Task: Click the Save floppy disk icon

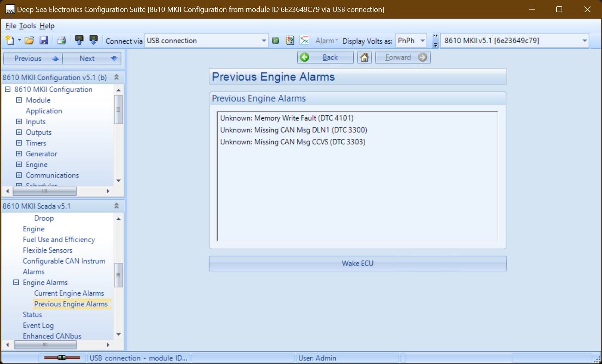Action: 44,40
